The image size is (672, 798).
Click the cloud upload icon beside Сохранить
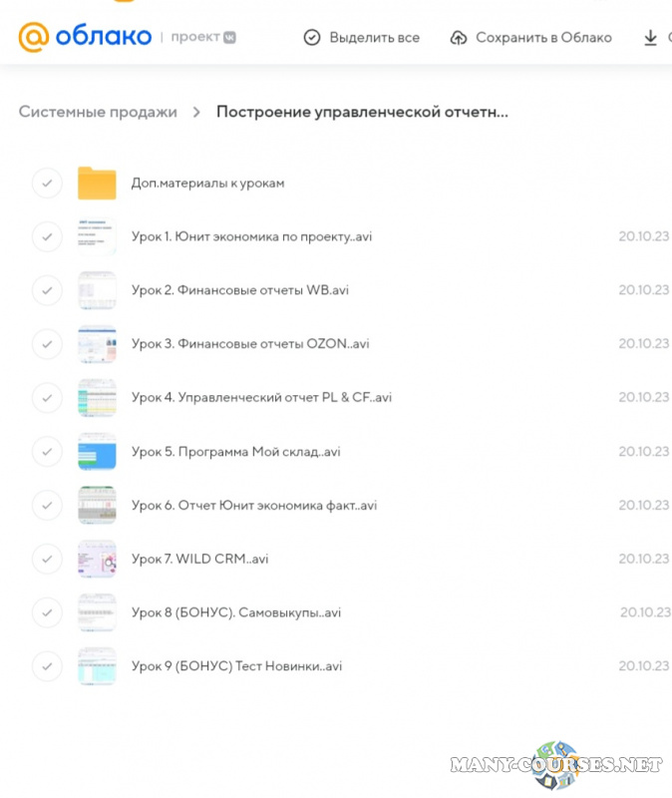[459, 38]
